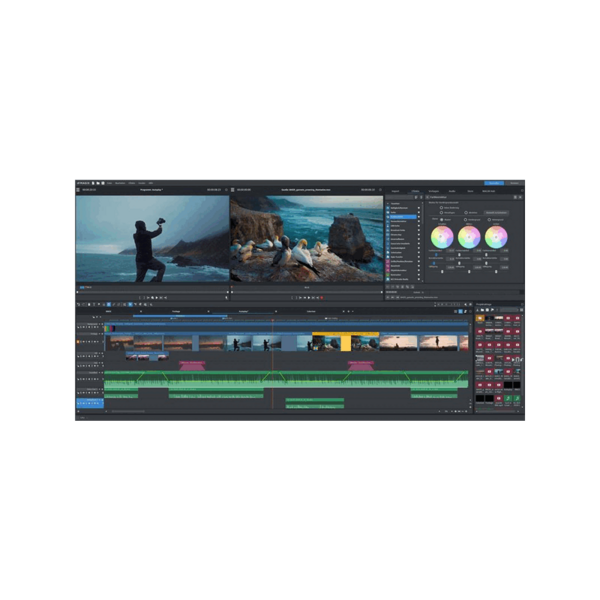Click the Lichter color wheel
This screenshot has width=600, height=600.
pyautogui.click(x=496, y=237)
